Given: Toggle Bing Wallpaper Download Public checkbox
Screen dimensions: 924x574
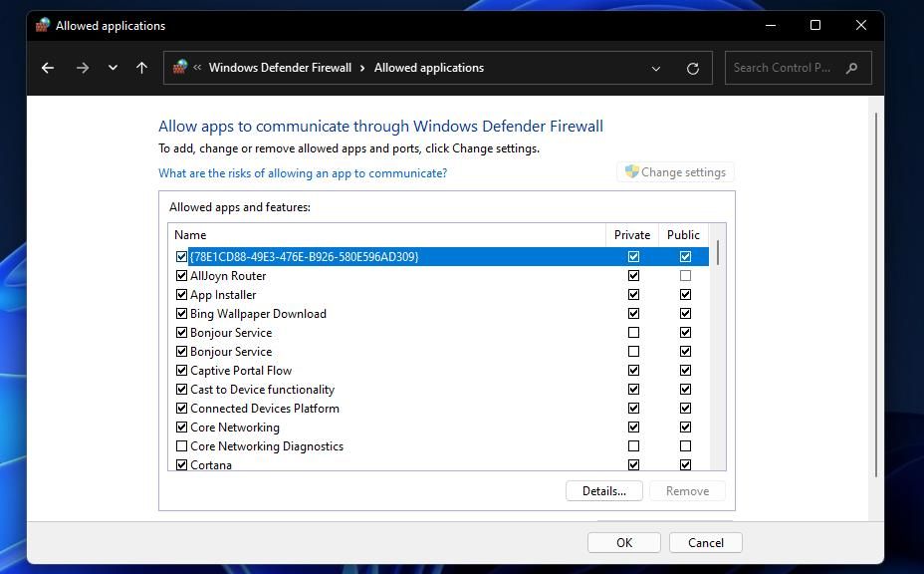Looking at the screenshot, I should (685, 313).
